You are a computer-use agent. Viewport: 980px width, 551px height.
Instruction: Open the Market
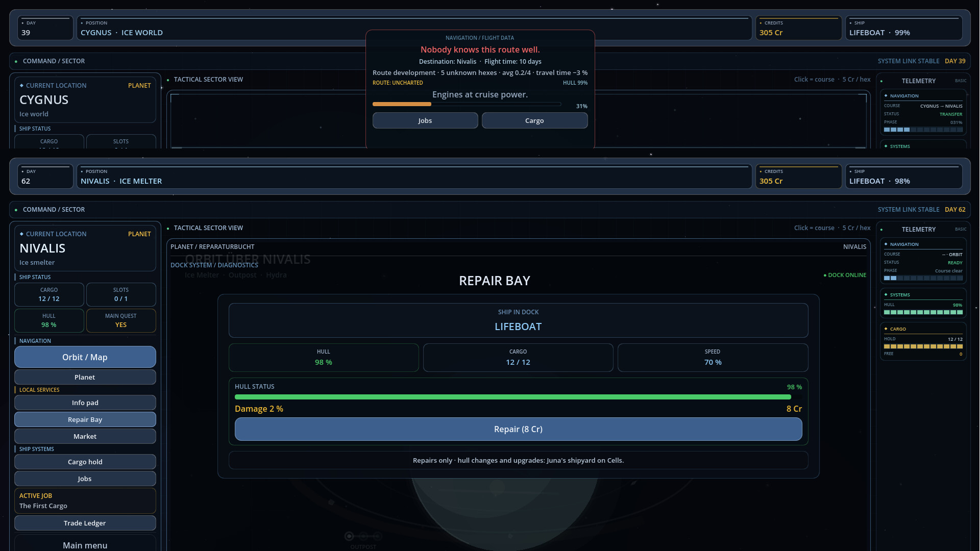click(x=85, y=436)
